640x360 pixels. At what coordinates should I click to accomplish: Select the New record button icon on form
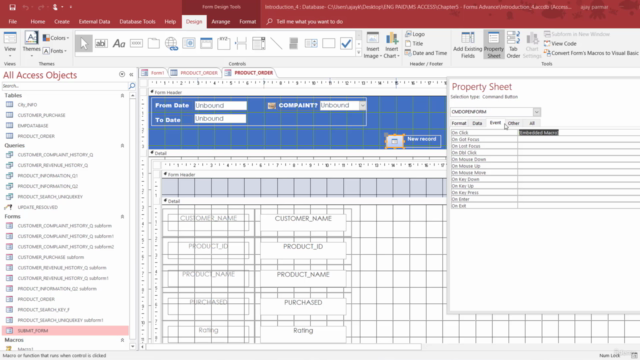click(395, 141)
